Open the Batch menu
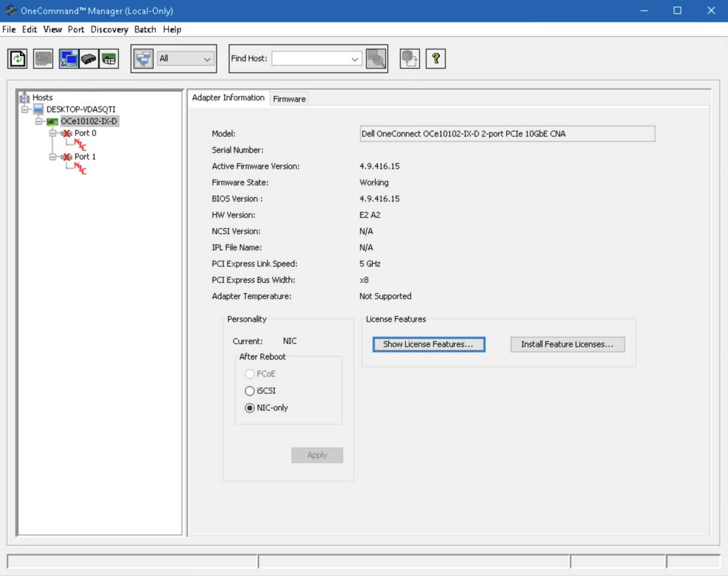This screenshot has width=728, height=576. [x=145, y=29]
